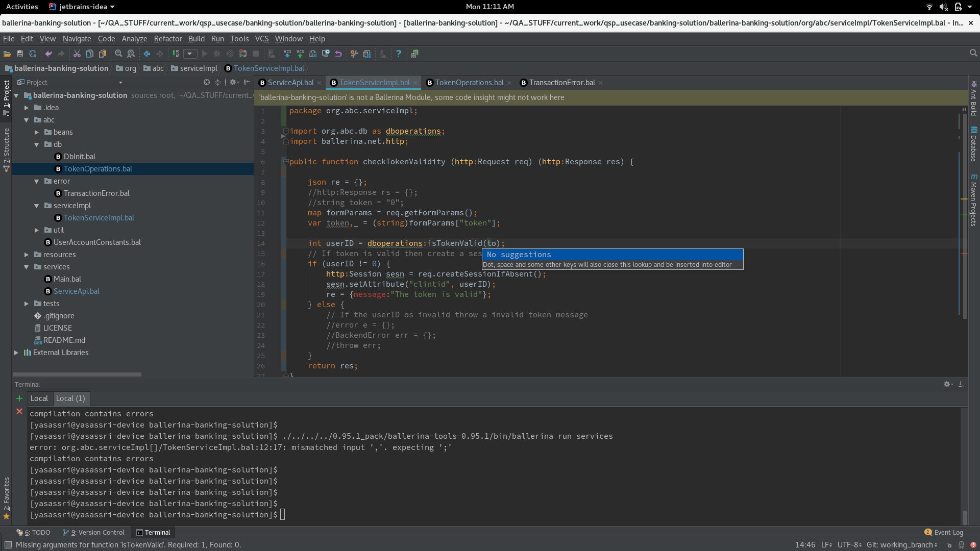
Task: Click the serviceImpl breadcrumb above the editor
Action: (x=198, y=68)
